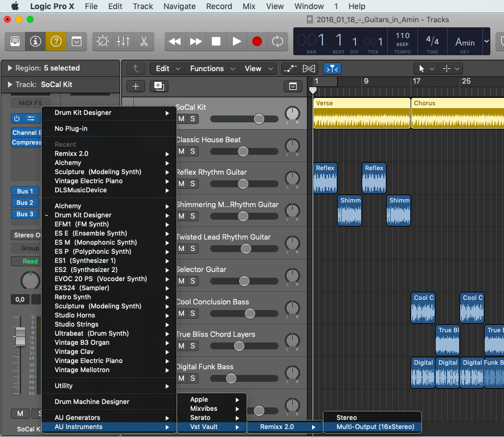Click the Read automation mode button
Viewport: 504px width, 437px height.
click(26, 261)
